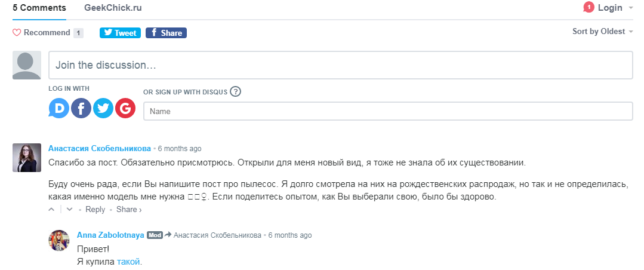Log in with the Twitter icon
Screen dimensions: 644x270
(103, 109)
